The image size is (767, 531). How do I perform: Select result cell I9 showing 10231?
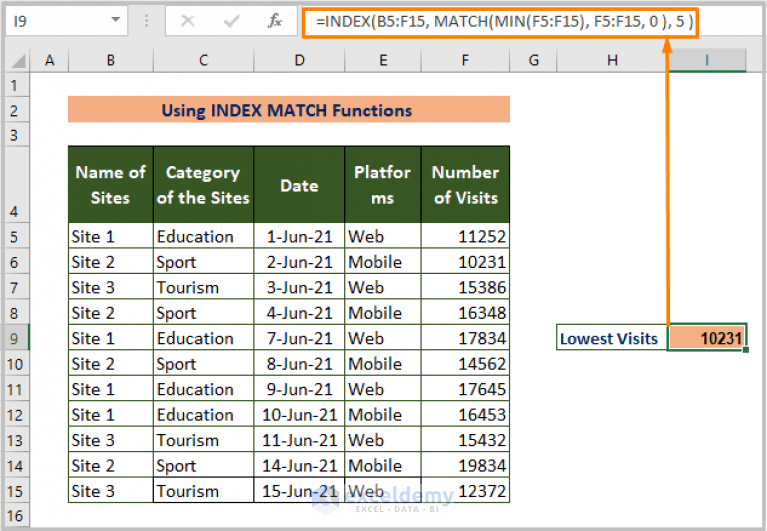[x=707, y=338]
